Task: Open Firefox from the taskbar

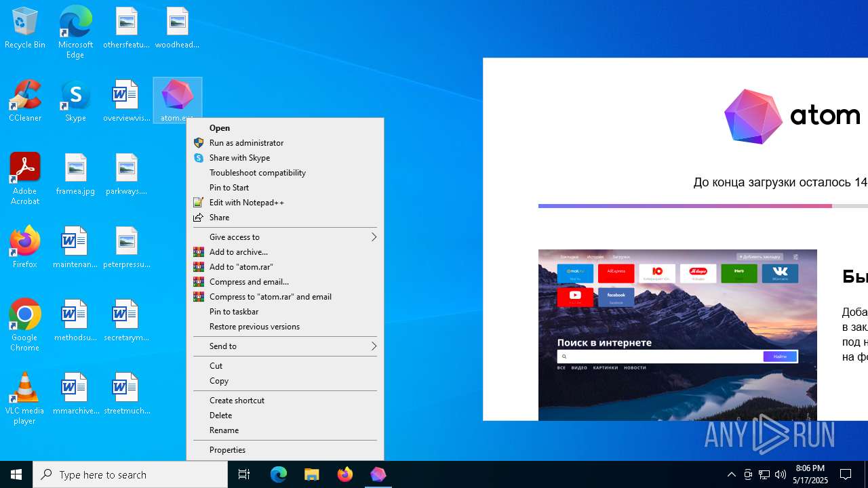Action: tap(345, 474)
